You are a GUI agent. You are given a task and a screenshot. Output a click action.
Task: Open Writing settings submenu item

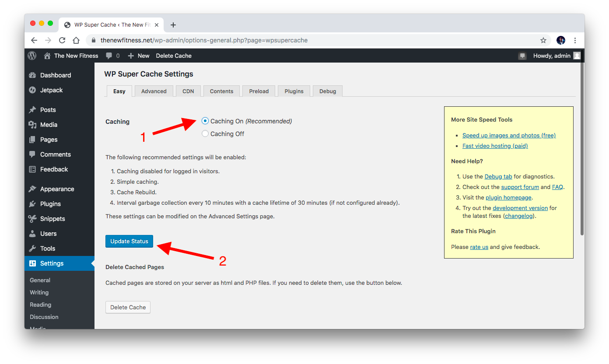[x=39, y=292]
